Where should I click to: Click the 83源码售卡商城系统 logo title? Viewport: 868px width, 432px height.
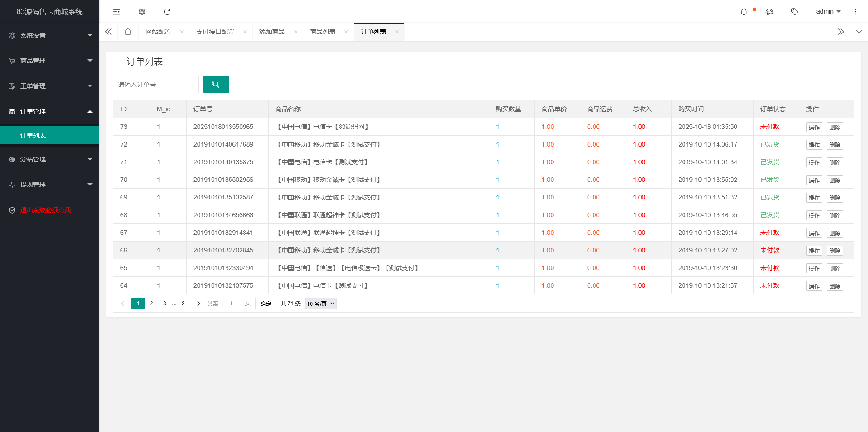[50, 12]
